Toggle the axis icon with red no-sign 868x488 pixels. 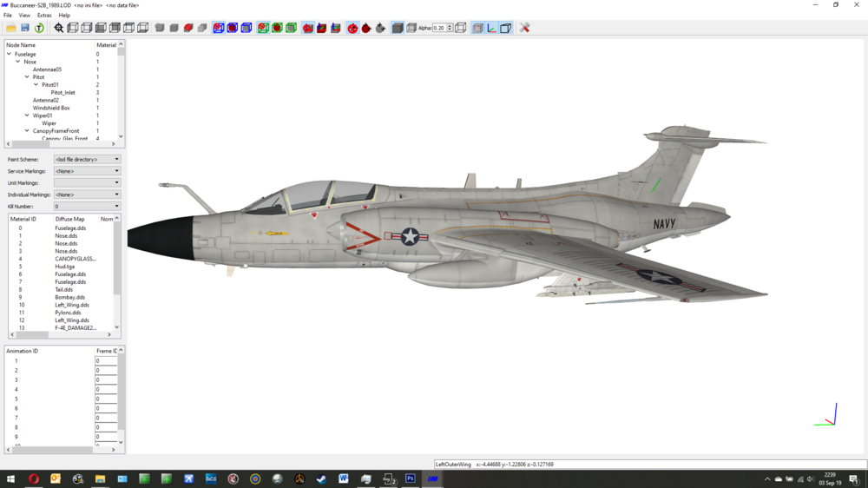[x=308, y=28]
